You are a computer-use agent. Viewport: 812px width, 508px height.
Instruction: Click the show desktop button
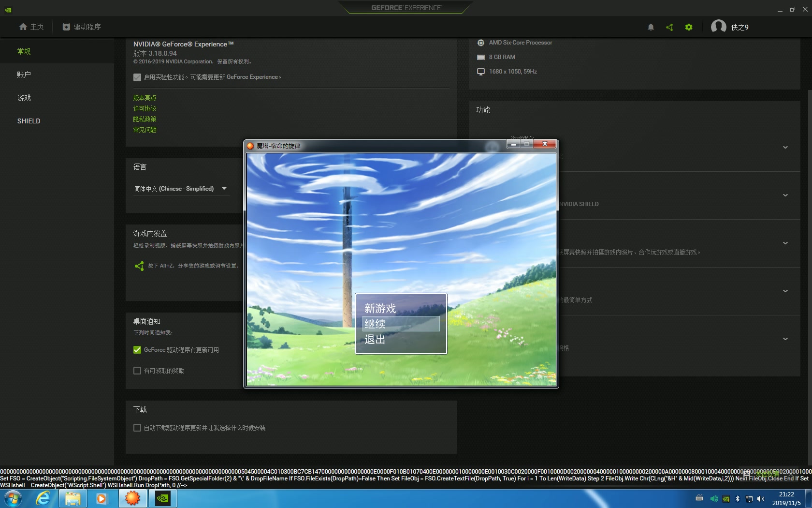(x=808, y=498)
